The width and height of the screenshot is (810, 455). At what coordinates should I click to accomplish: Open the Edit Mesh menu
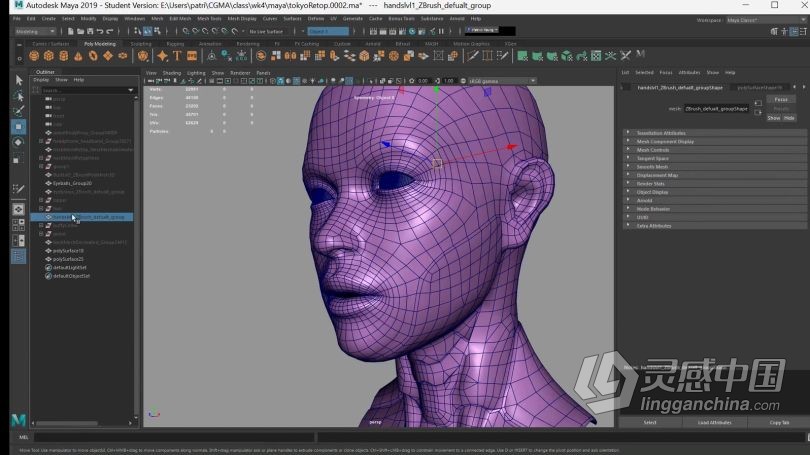point(180,19)
